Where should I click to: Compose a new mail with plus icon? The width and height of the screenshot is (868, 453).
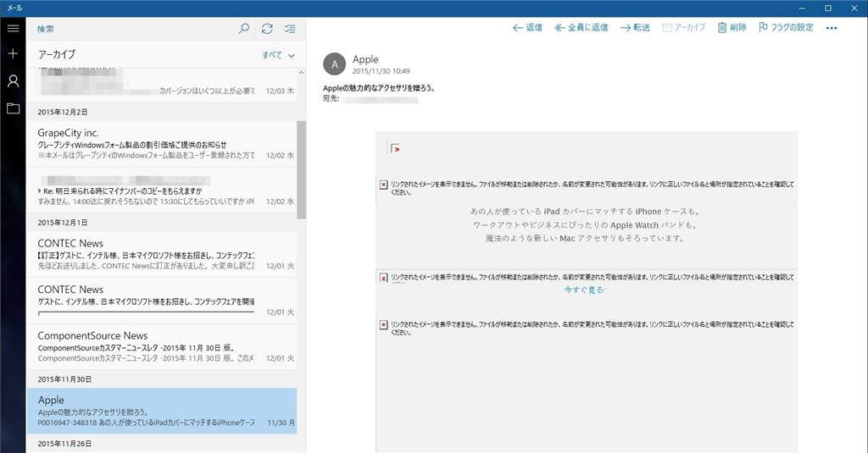point(13,53)
